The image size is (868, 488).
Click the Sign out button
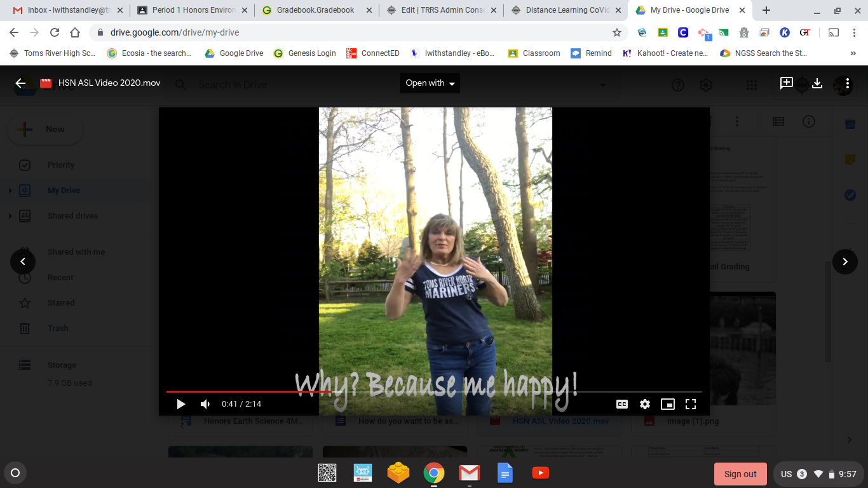(740, 474)
